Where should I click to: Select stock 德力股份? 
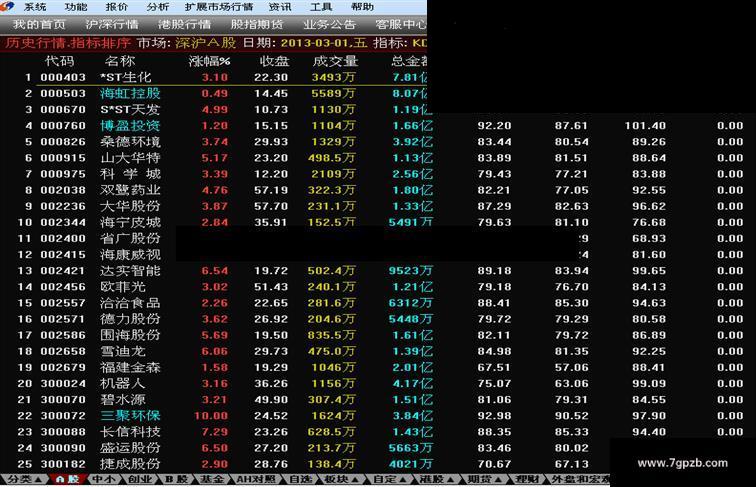130,319
